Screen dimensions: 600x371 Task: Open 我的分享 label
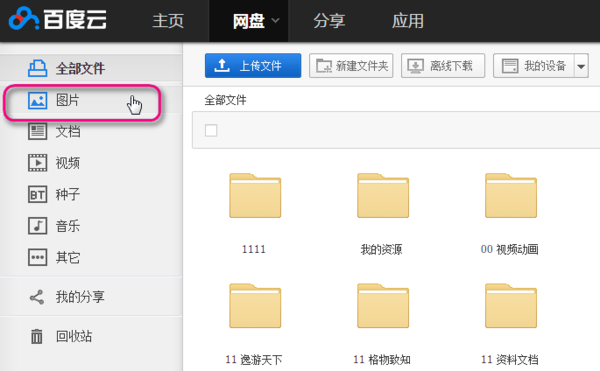pos(80,297)
